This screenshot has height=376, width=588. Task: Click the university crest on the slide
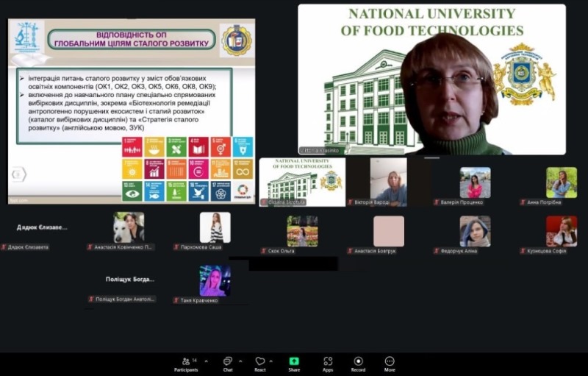tap(236, 40)
